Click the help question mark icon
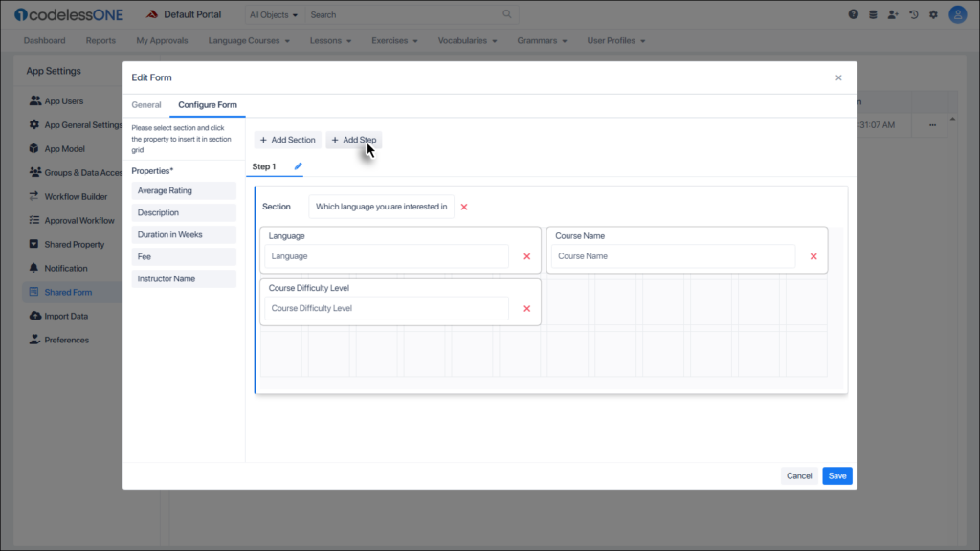 pyautogui.click(x=853, y=14)
